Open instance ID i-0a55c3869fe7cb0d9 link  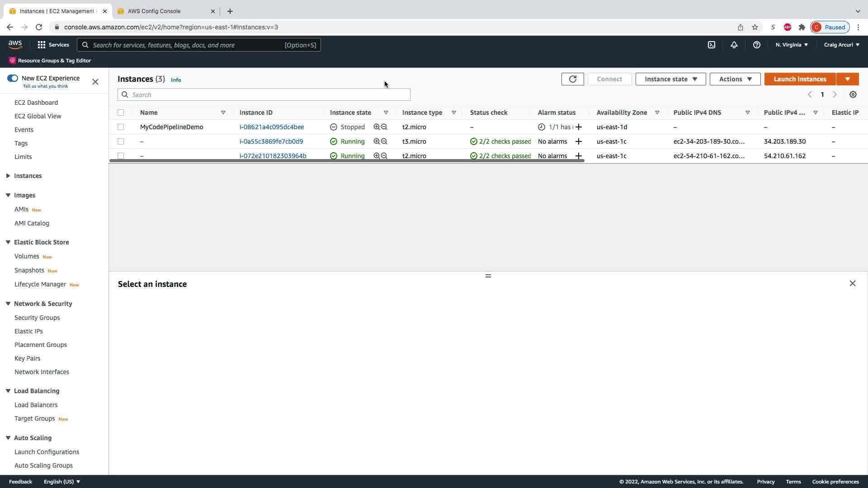pos(271,141)
